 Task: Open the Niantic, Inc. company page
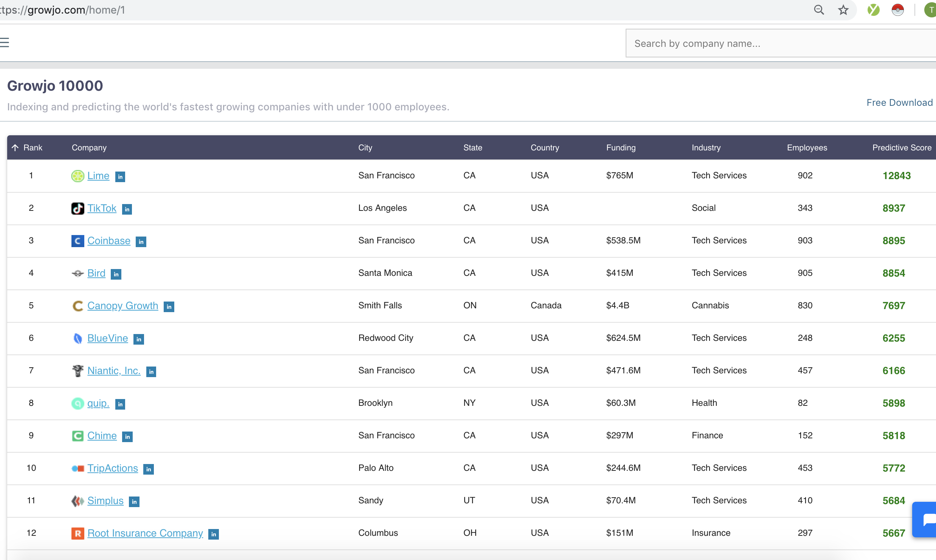[x=114, y=371]
